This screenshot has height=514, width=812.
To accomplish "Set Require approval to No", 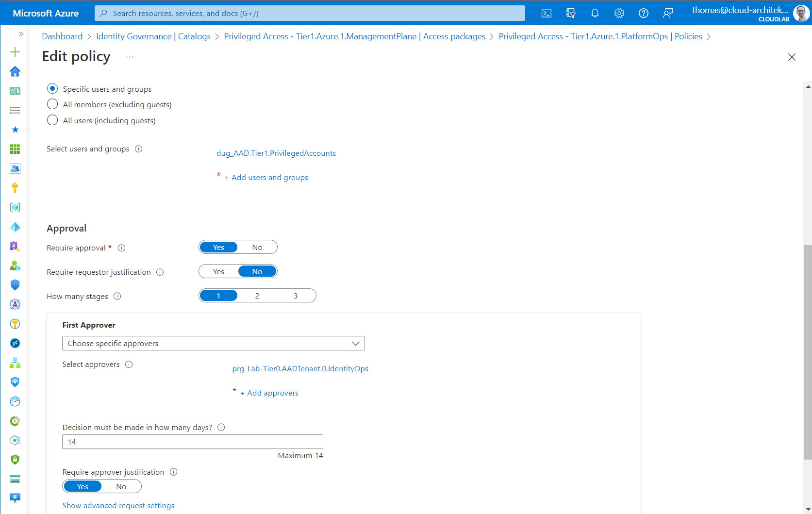I will click(257, 248).
